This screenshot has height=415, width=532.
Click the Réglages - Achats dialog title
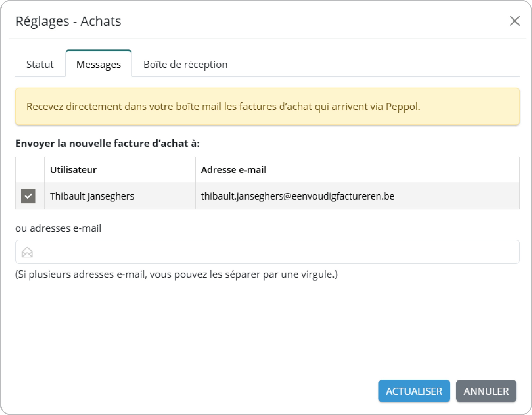[x=68, y=21]
